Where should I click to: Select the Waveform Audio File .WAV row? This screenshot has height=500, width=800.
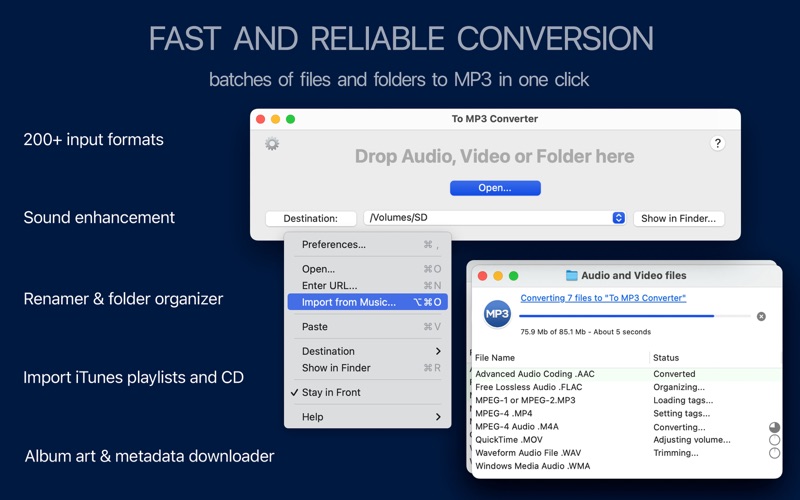tap(628, 453)
